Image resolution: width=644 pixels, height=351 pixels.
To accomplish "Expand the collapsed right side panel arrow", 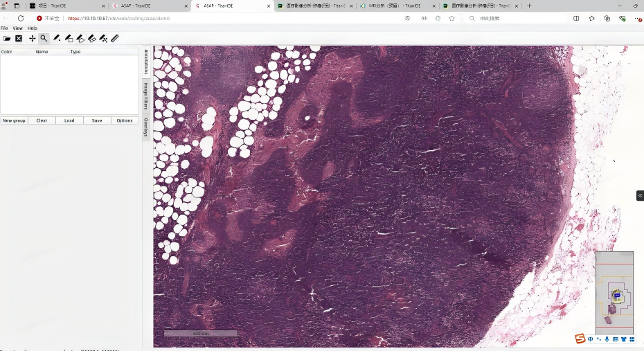I will [640, 196].
